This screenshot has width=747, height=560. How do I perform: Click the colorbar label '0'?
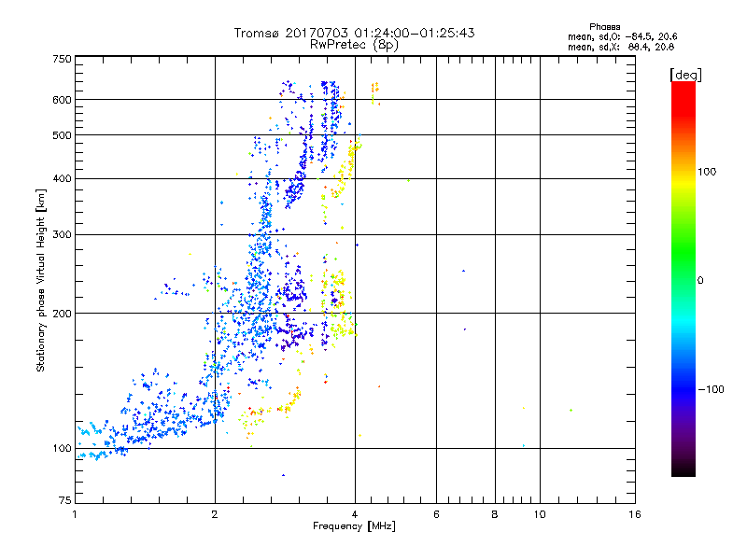point(700,281)
